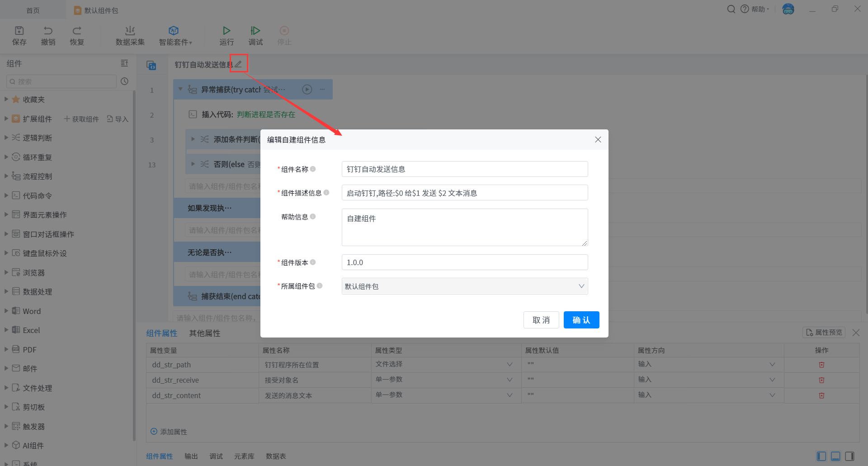This screenshot has height=466, width=868.
Task: Click the 确认 confirm button
Action: [x=581, y=320]
